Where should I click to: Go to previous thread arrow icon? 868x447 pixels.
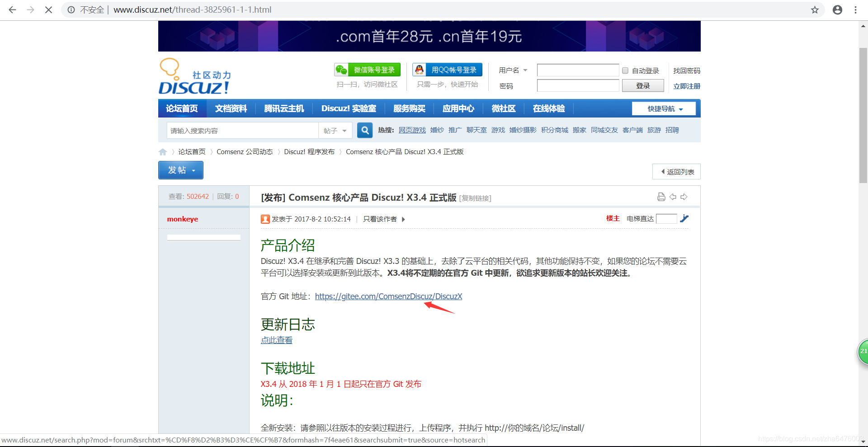pos(673,197)
